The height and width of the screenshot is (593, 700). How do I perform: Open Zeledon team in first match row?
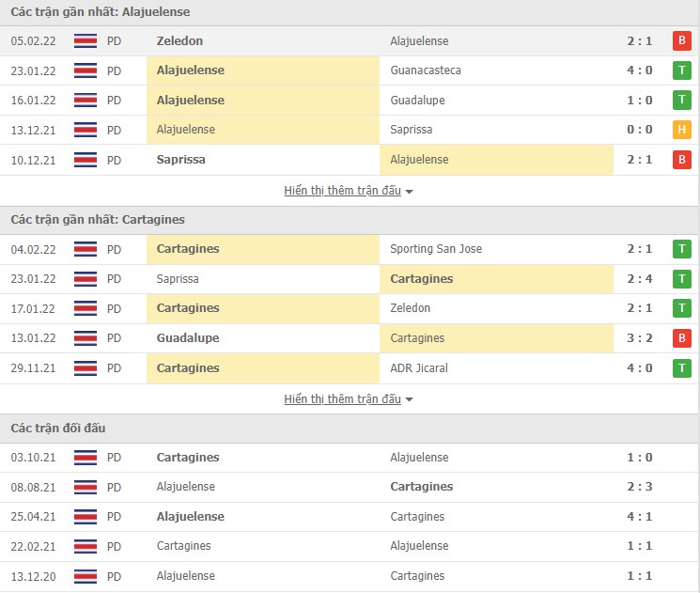[x=179, y=41]
